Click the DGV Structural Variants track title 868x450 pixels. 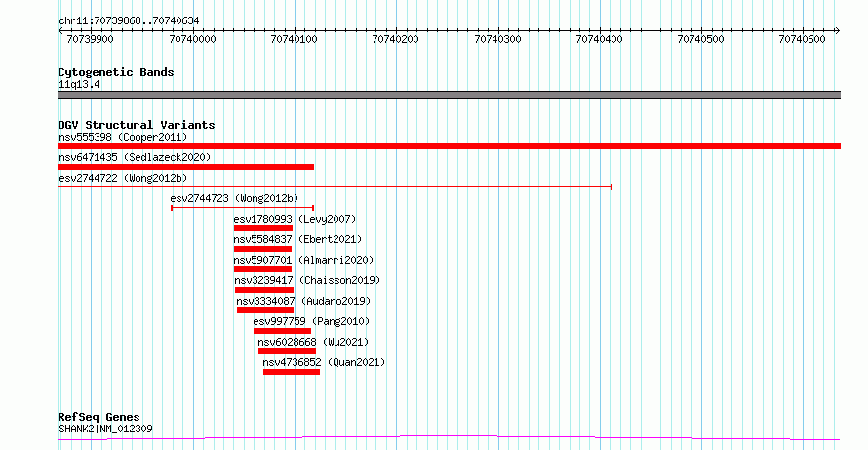coord(137,125)
